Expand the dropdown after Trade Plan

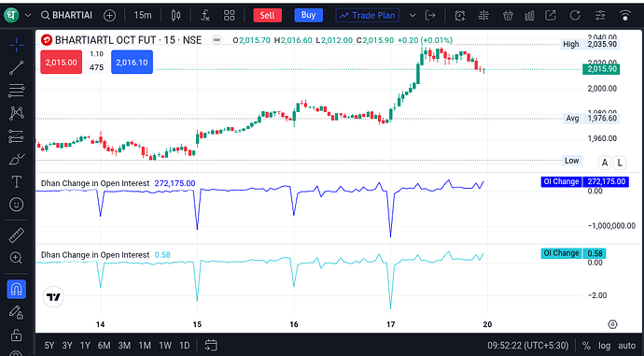click(x=413, y=16)
